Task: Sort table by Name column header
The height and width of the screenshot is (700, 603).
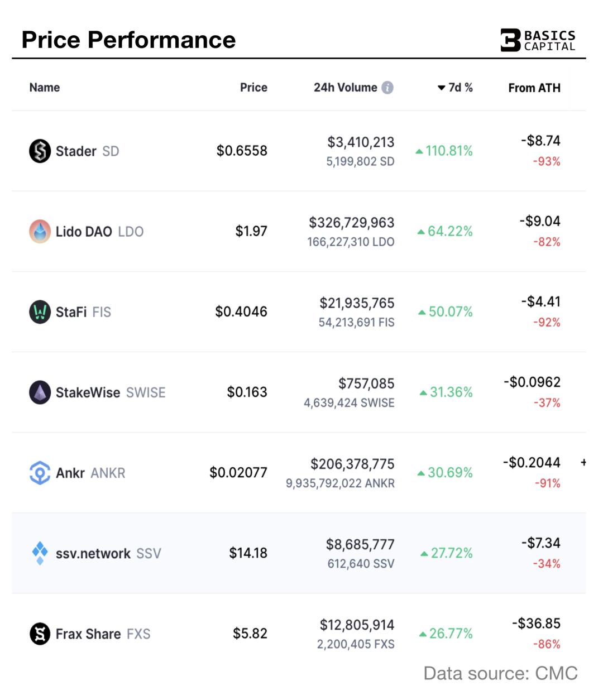Action: (x=45, y=88)
